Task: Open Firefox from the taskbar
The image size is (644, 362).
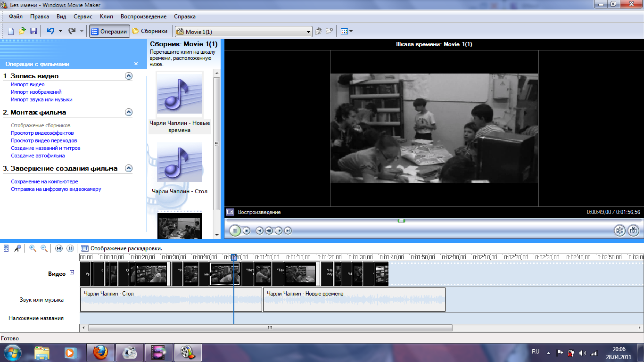Action: 100,352
